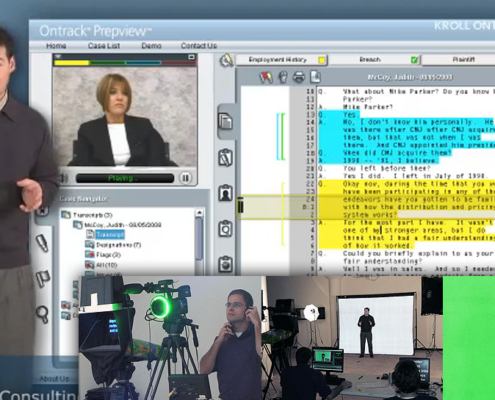495x400 pixels.
Task: Open the stacked documents sidebar icon
Action: click(226, 121)
